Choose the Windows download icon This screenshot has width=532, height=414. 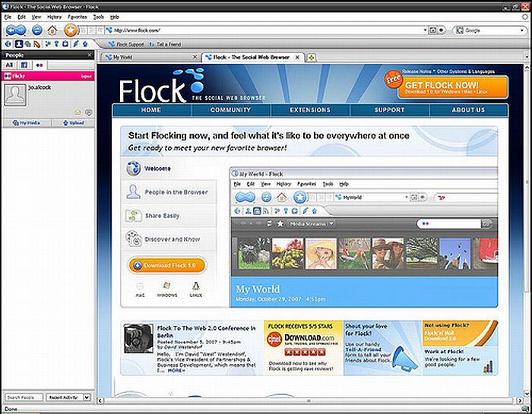pyautogui.click(x=167, y=289)
